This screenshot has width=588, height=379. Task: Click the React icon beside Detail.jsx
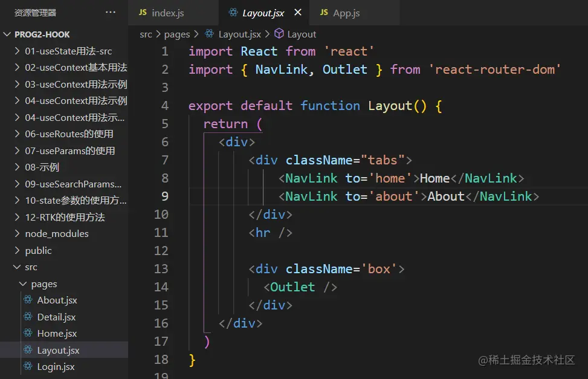coord(28,317)
